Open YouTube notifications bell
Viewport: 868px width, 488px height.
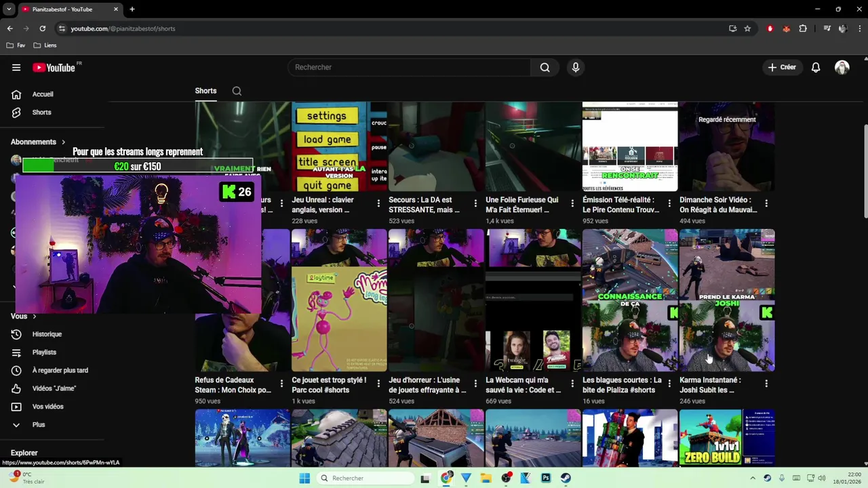point(816,67)
